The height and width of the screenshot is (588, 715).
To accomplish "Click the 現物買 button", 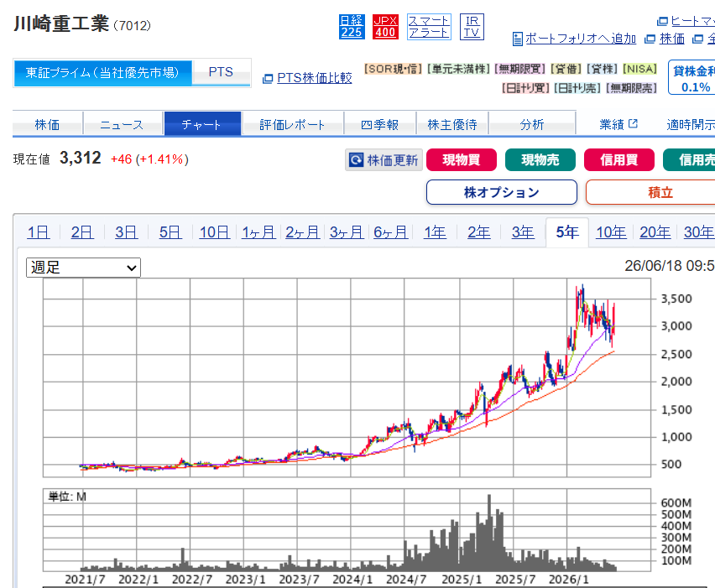I will (462, 160).
